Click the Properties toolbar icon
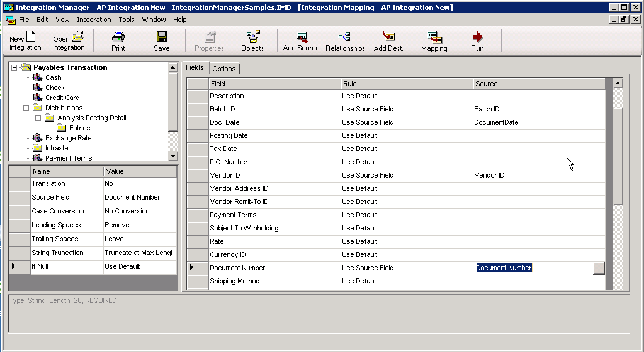This screenshot has height=352, width=644. pyautogui.click(x=210, y=41)
